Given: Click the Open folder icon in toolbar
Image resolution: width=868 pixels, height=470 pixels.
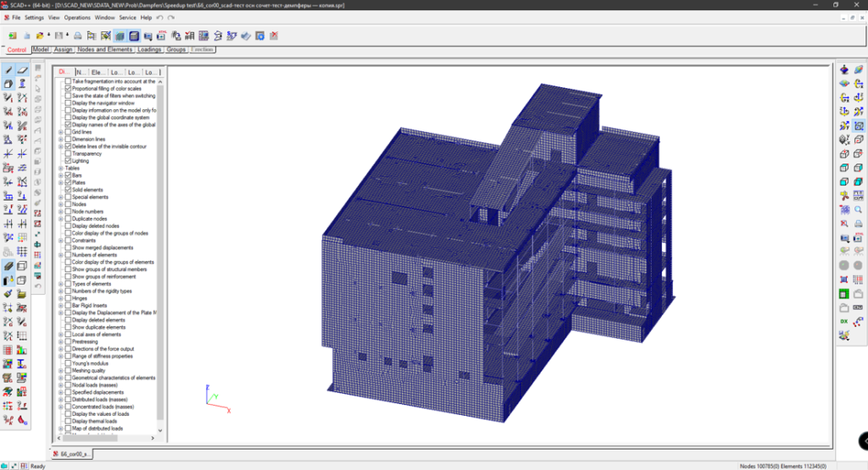Looking at the screenshot, I should [40, 36].
